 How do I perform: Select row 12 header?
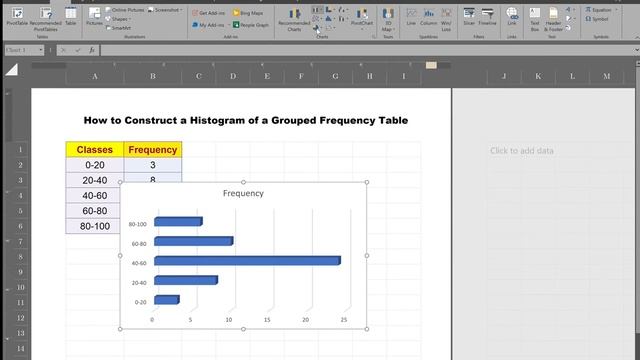coord(20,318)
